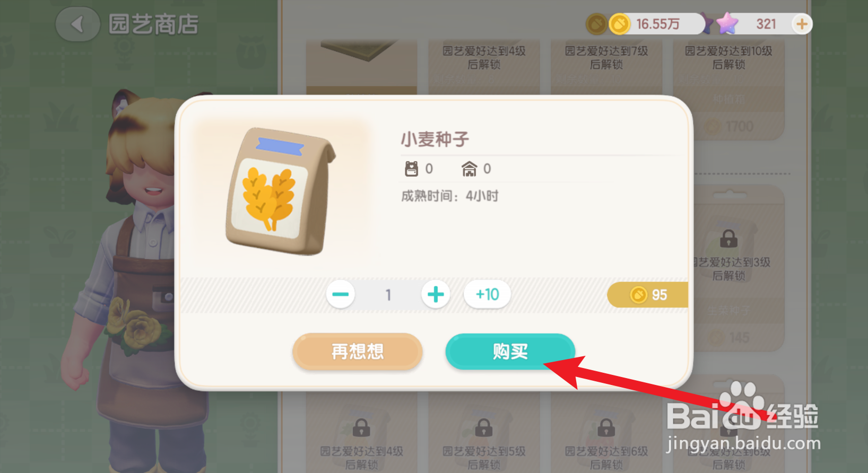Decrease seed quantity with minus button

pos(341,294)
